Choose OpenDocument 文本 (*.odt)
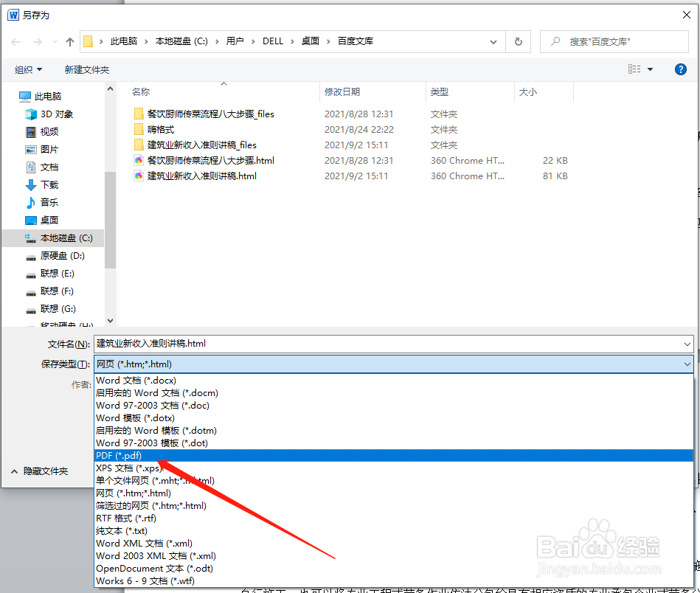The image size is (700, 593). 394,569
